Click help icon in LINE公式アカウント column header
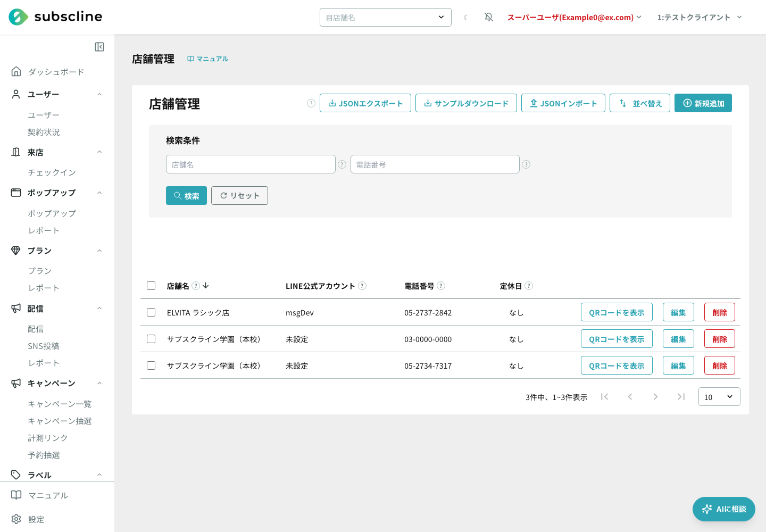 362,286
